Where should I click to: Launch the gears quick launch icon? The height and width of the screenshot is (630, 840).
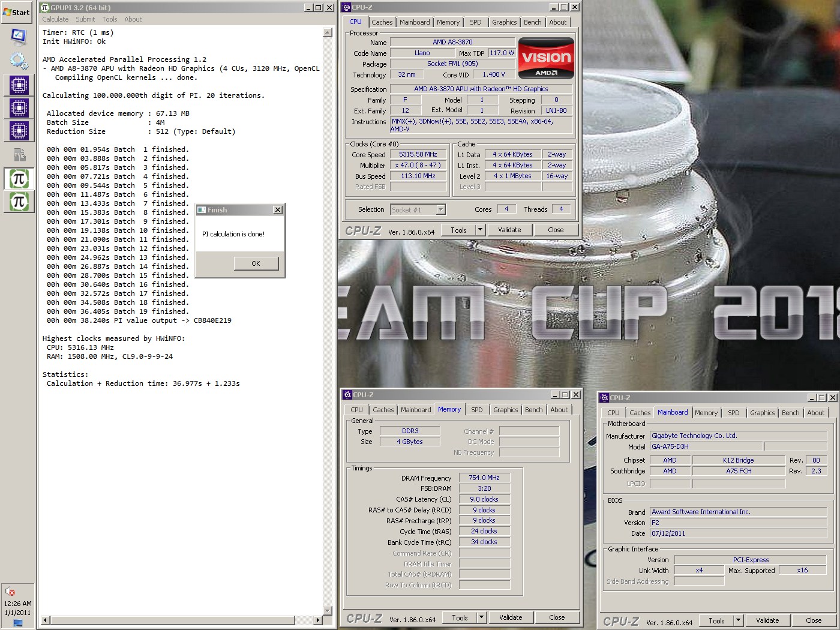coord(19,61)
